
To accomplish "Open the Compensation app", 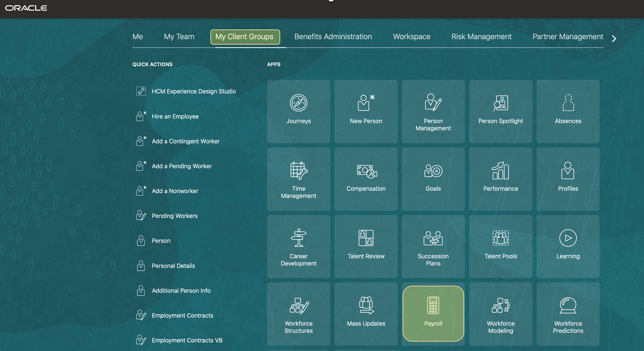I will click(x=366, y=179).
